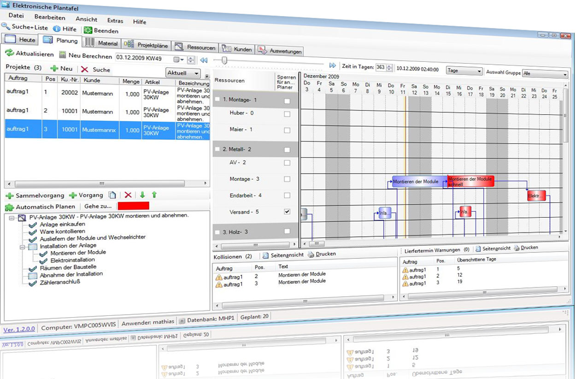
Task: Collapse the Installation der Anlage node
Action: pyautogui.click(x=23, y=246)
